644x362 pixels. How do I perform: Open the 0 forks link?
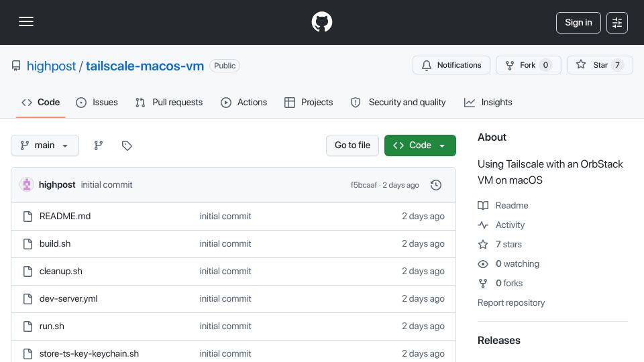[500, 283]
